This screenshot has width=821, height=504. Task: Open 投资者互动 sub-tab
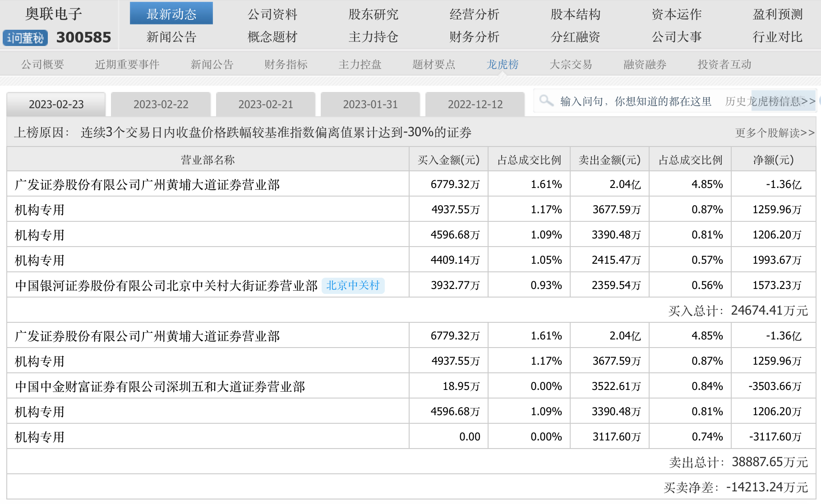724,64
